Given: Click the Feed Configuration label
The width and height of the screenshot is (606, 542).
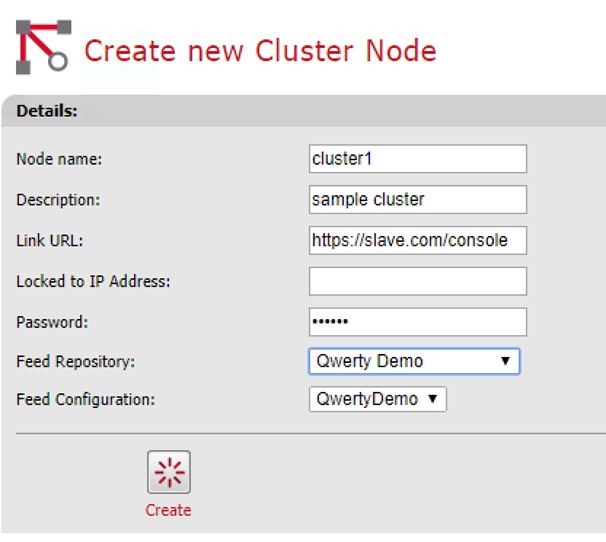Looking at the screenshot, I should (87, 399).
